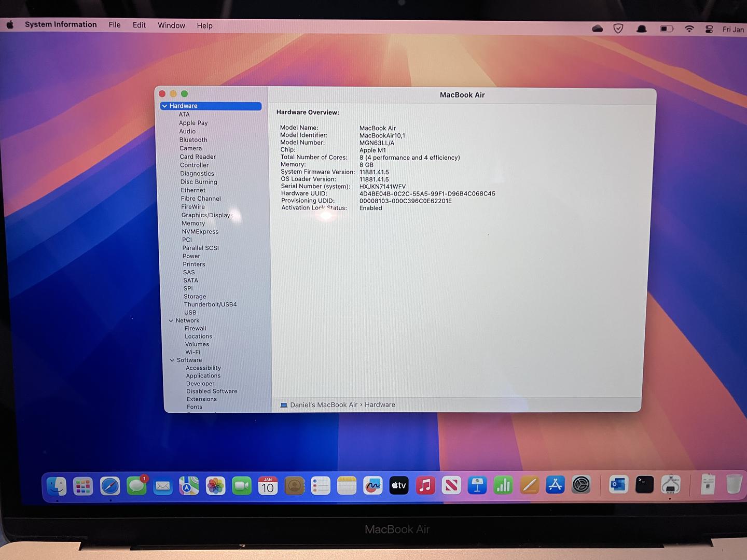Open Terminal from the Dock
The height and width of the screenshot is (560, 747).
[x=644, y=485]
